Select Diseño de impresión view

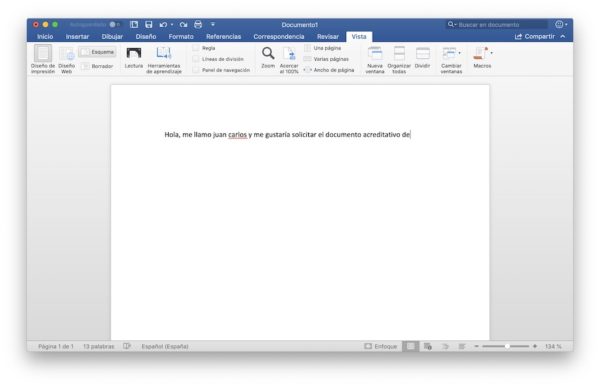[x=43, y=59]
